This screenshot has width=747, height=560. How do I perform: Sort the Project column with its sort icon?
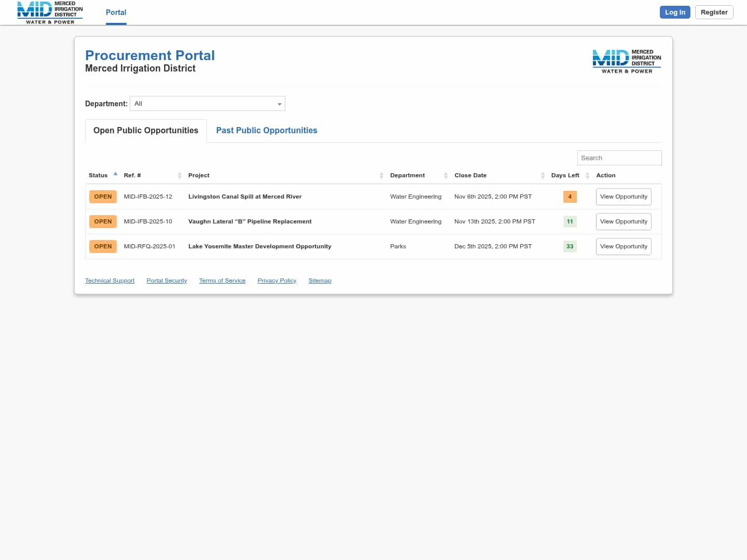coord(382,175)
